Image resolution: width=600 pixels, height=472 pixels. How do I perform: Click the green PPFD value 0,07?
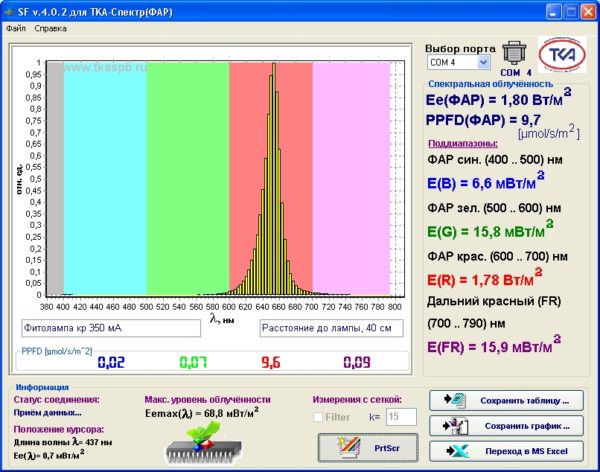coord(193,362)
